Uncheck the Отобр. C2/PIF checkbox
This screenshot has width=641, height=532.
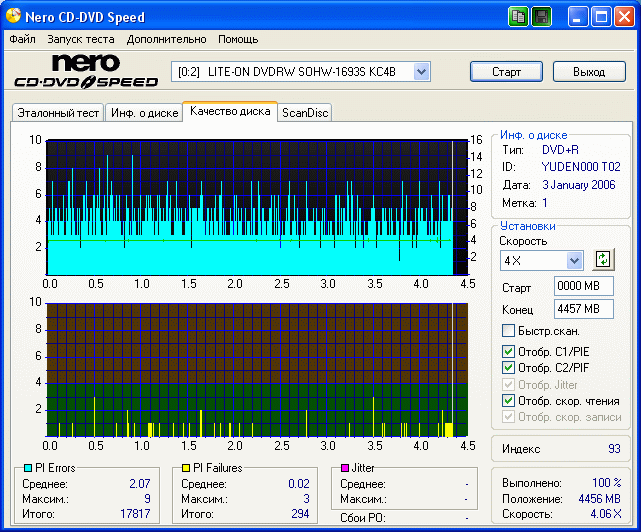tap(508, 368)
